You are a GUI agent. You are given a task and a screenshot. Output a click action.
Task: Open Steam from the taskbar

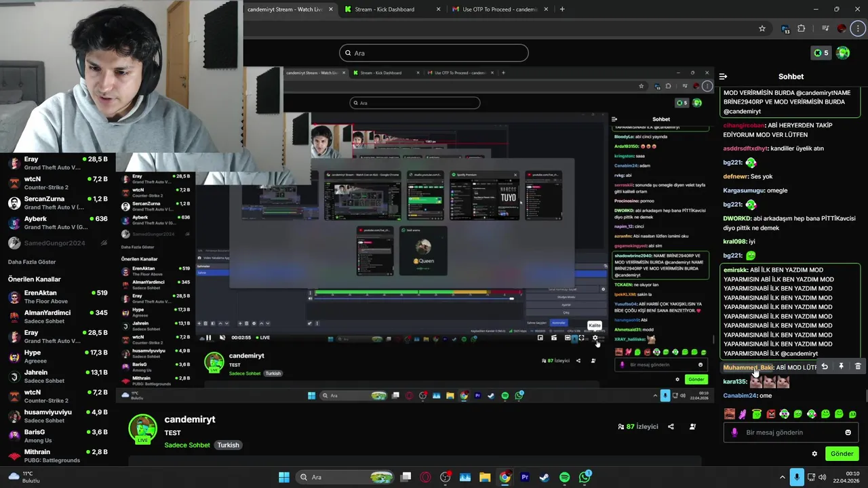click(545, 477)
